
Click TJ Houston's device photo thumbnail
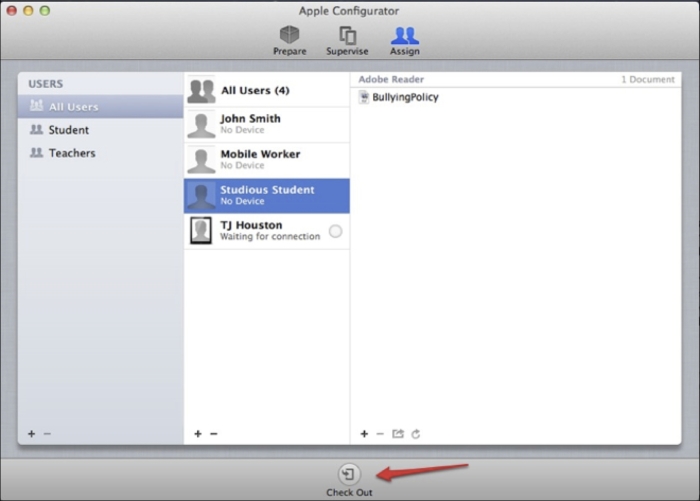pos(201,230)
